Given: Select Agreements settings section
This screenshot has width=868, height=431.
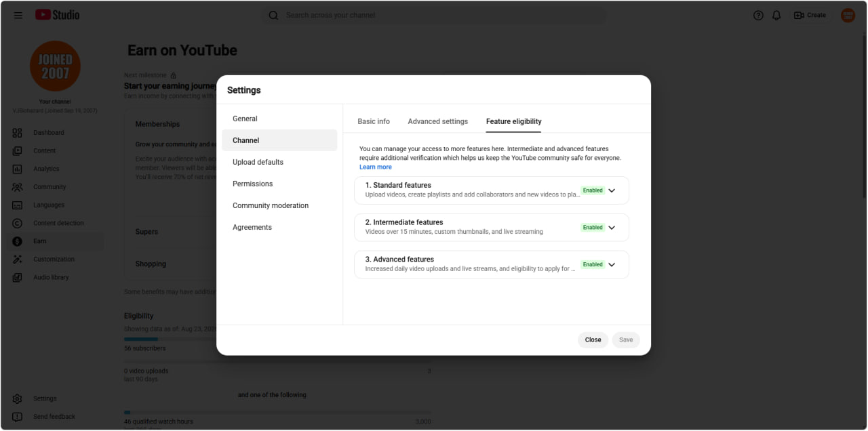Looking at the screenshot, I should pos(279,227).
